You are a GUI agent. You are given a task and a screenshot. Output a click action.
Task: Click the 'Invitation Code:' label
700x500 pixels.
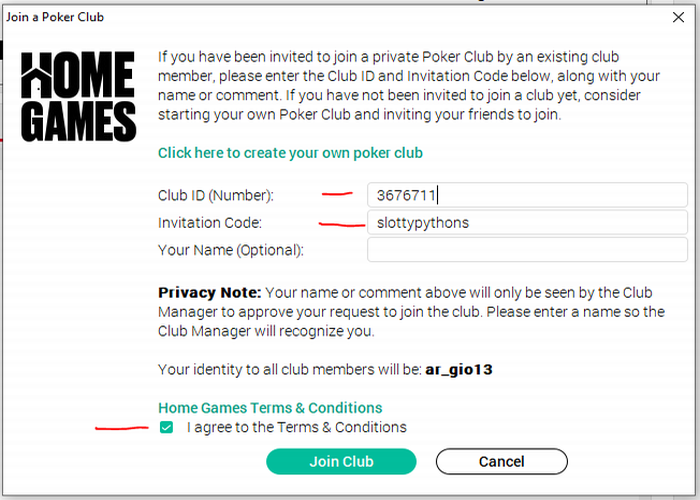pos(210,223)
